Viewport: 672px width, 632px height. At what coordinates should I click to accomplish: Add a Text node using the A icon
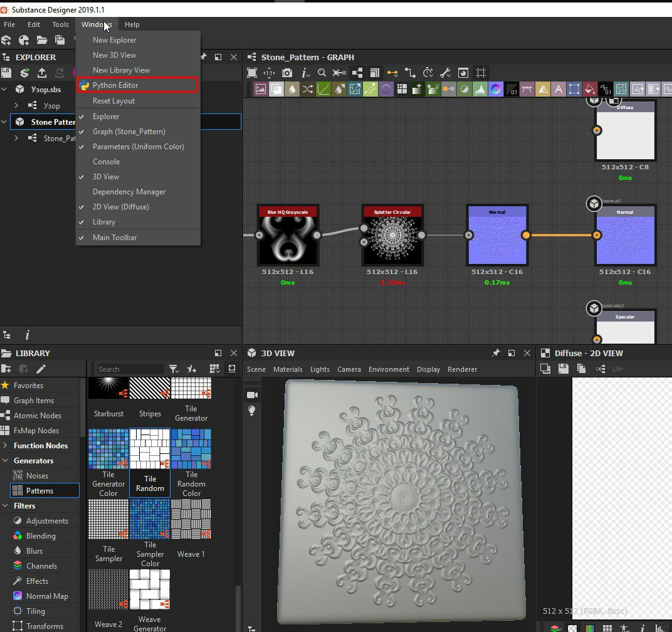coord(558,89)
